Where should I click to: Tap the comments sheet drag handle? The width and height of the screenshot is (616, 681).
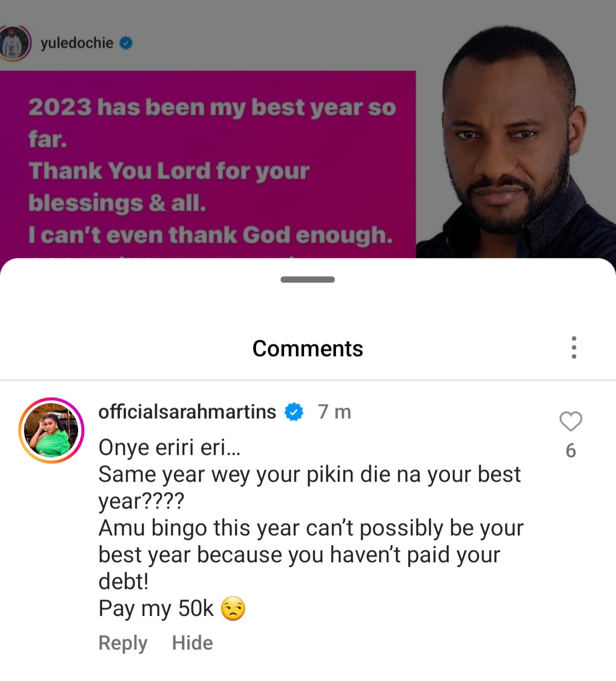(307, 279)
